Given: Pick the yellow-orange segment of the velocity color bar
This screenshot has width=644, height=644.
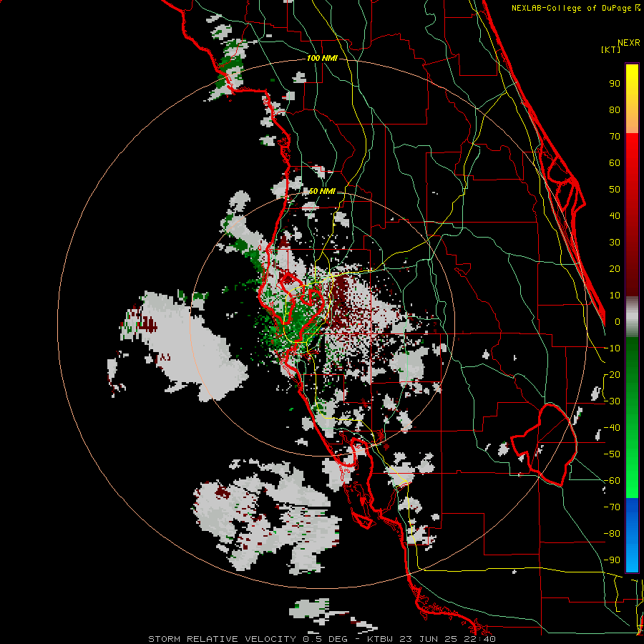Looking at the screenshot, I should [632, 99].
